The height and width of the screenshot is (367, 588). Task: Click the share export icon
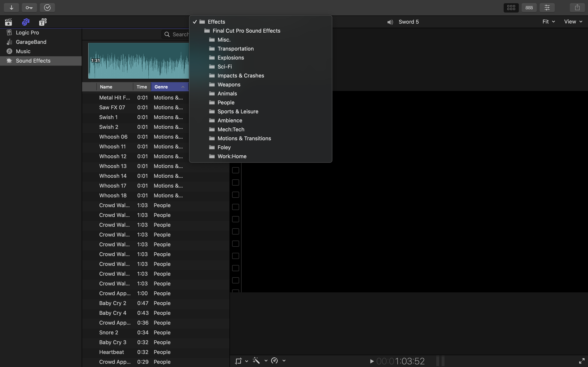coord(577,8)
